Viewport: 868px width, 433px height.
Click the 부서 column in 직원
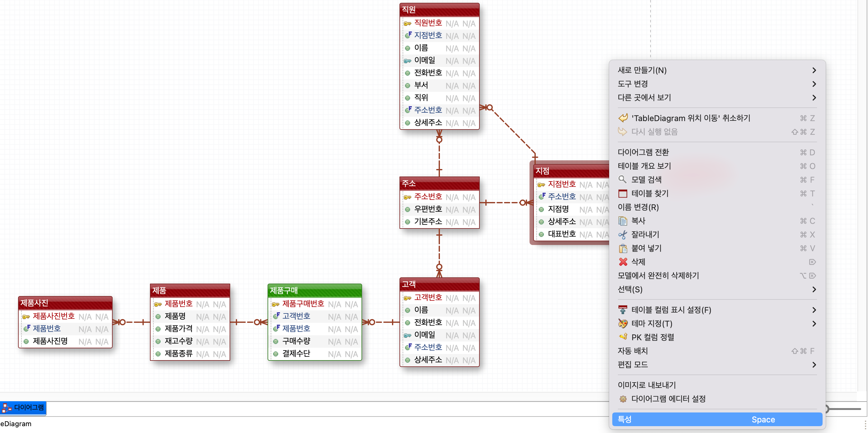[x=439, y=85]
